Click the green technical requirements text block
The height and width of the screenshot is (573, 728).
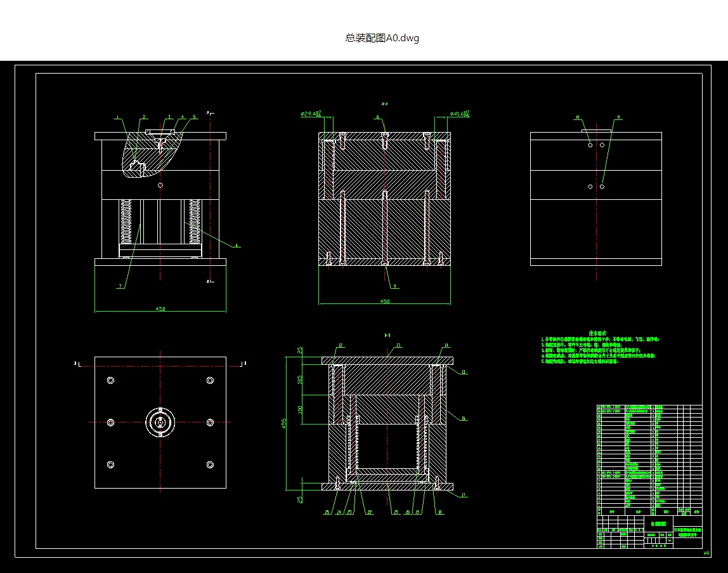600,347
